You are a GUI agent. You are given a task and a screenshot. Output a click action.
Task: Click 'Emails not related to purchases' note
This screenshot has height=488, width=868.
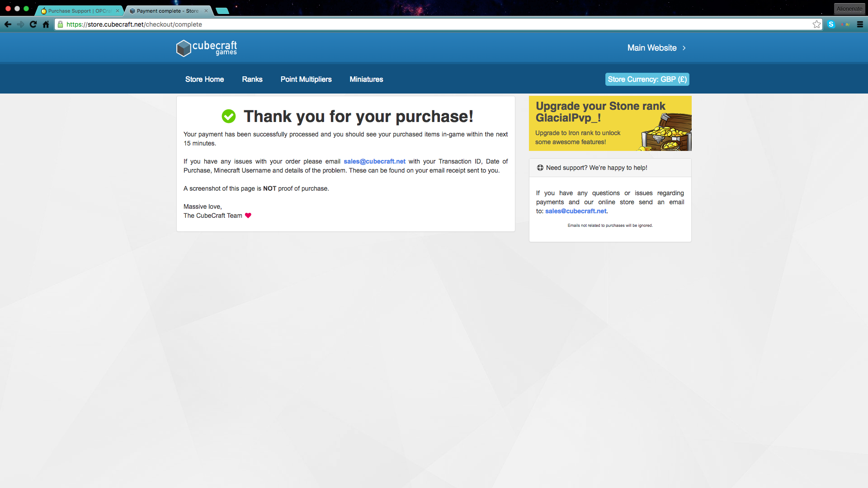(x=610, y=225)
